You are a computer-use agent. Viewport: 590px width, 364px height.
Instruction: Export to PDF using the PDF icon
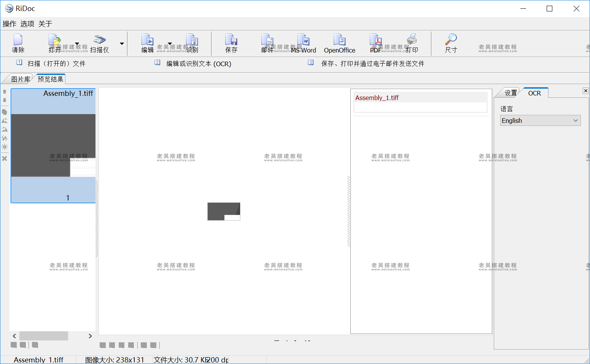375,43
